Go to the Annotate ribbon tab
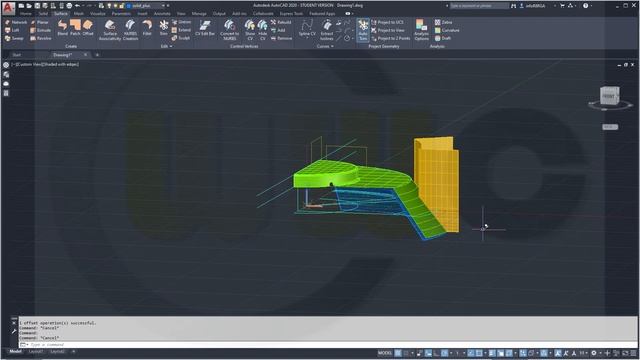 point(162,13)
